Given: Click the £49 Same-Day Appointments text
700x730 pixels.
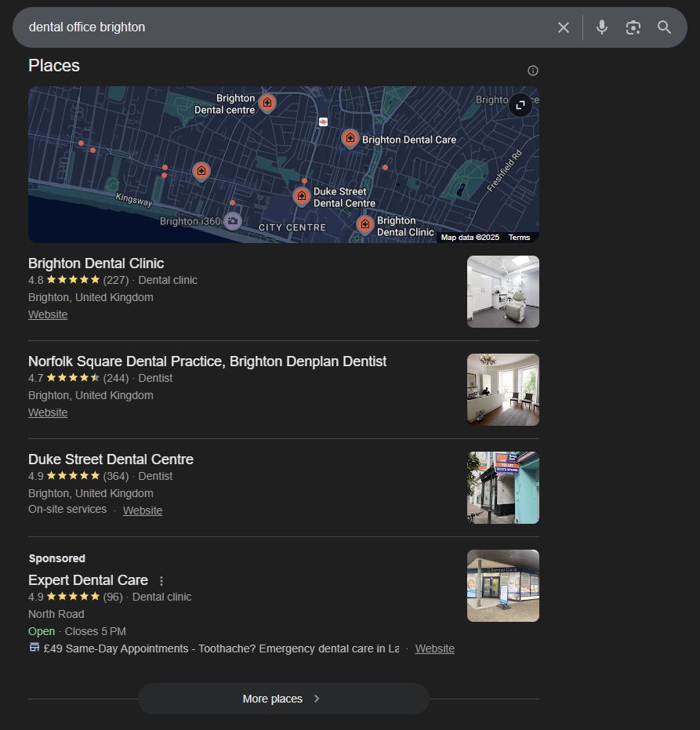Looking at the screenshot, I should [x=221, y=648].
